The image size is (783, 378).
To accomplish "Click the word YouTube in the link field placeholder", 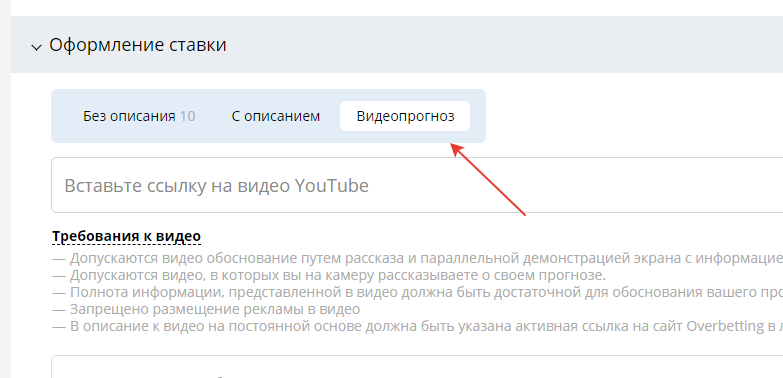I will pyautogui.click(x=332, y=186).
